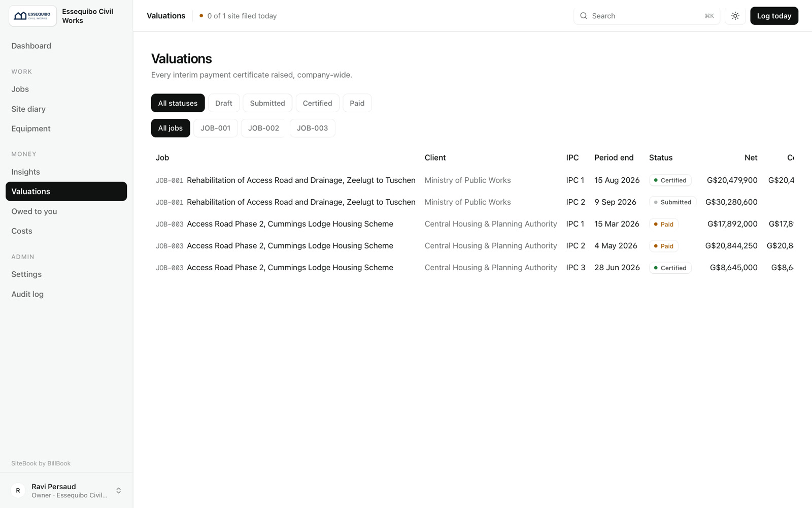Focus the Search field

[647, 16]
